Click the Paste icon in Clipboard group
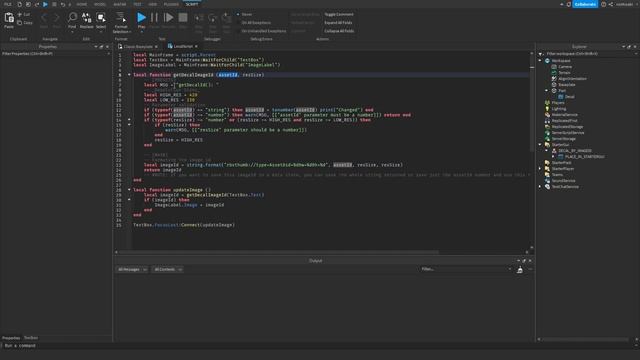Image resolution: width=640 pixels, height=360 pixels. coord(9,18)
